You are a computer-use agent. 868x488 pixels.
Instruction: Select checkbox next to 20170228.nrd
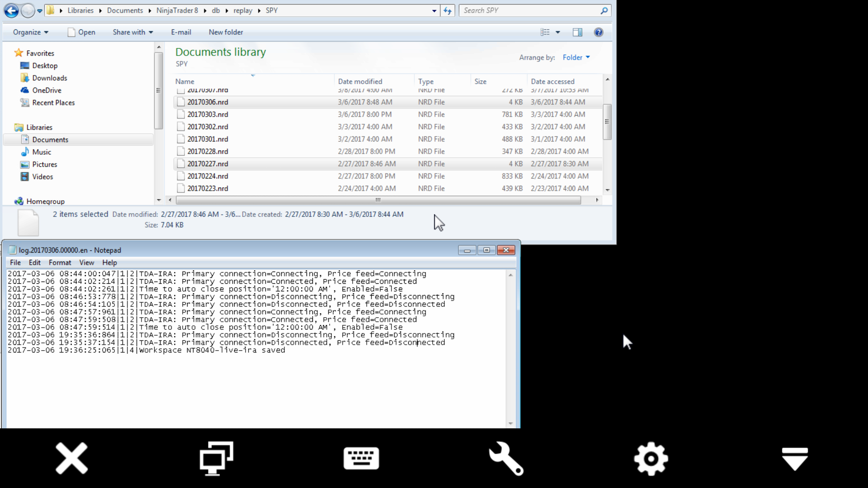point(181,151)
